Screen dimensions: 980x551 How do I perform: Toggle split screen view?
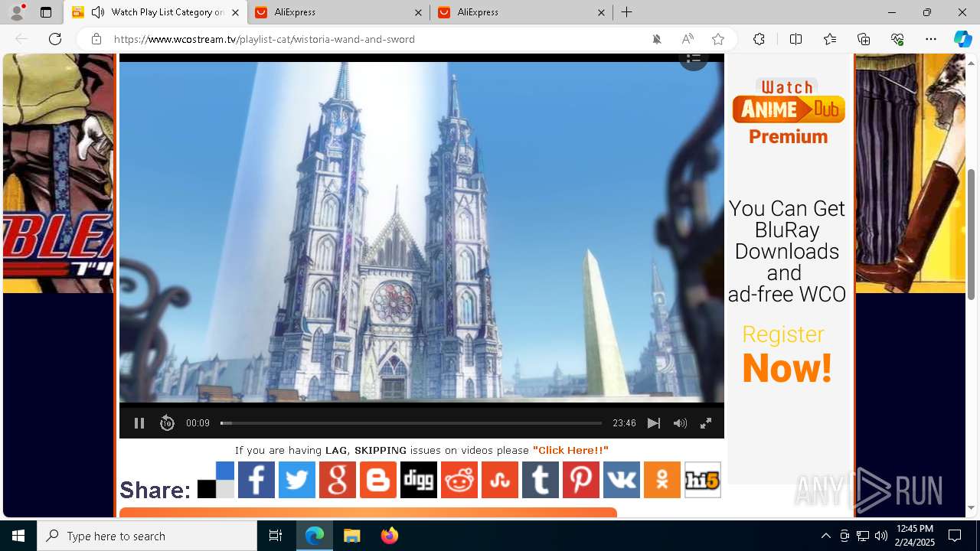tap(795, 39)
